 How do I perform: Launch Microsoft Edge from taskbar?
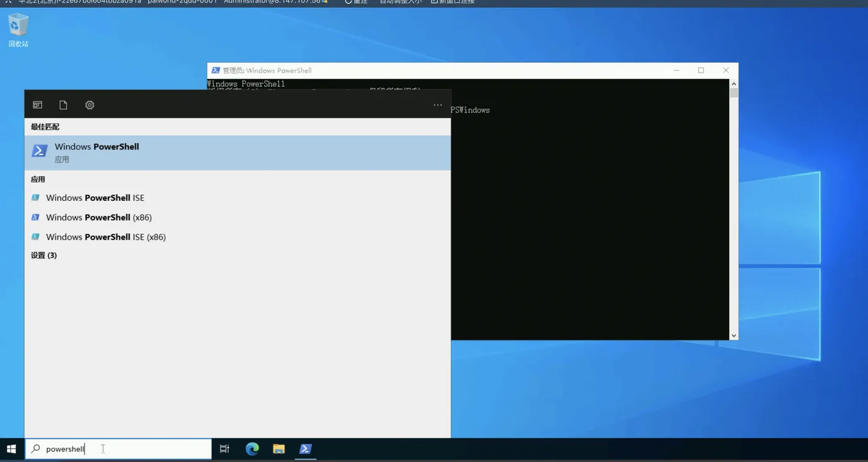point(252,449)
